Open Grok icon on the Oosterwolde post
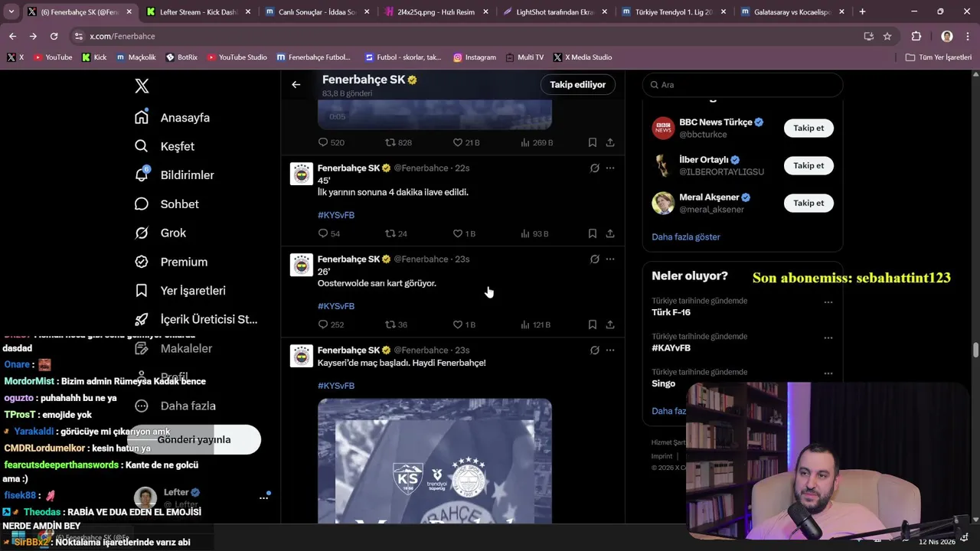 [594, 259]
